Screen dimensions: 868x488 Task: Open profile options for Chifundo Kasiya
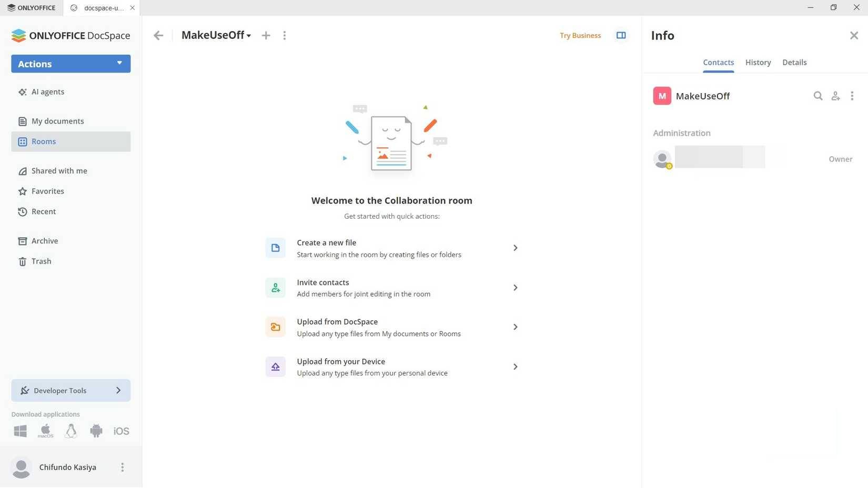coord(123,467)
